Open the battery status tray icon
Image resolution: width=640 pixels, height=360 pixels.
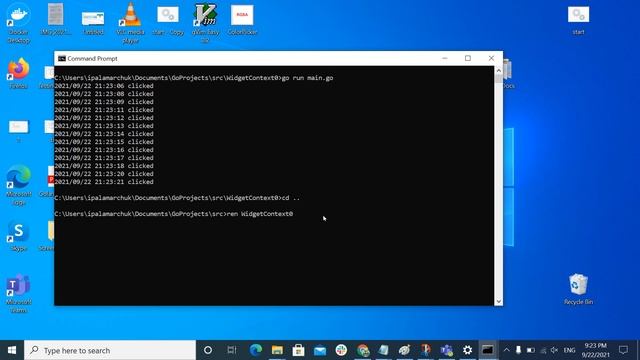(531, 350)
